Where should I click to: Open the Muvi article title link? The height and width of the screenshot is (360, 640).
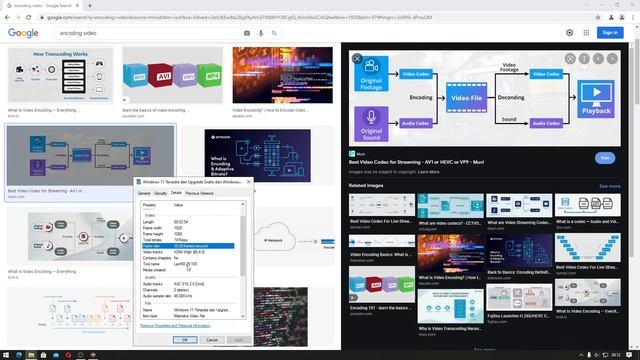pyautogui.click(x=416, y=162)
